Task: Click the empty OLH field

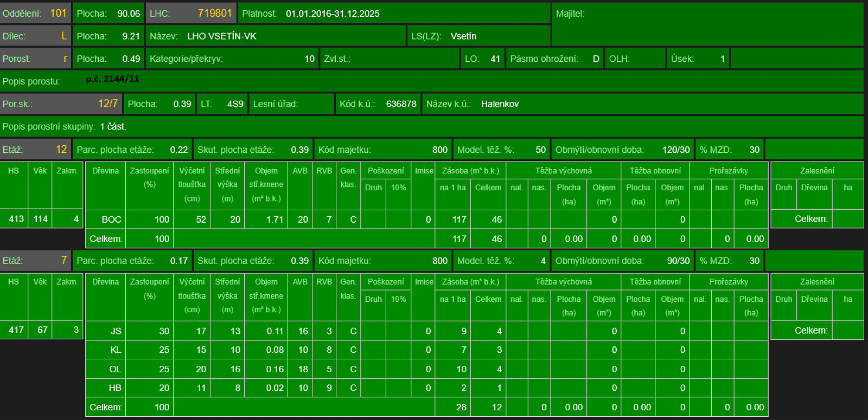Action: (636, 59)
